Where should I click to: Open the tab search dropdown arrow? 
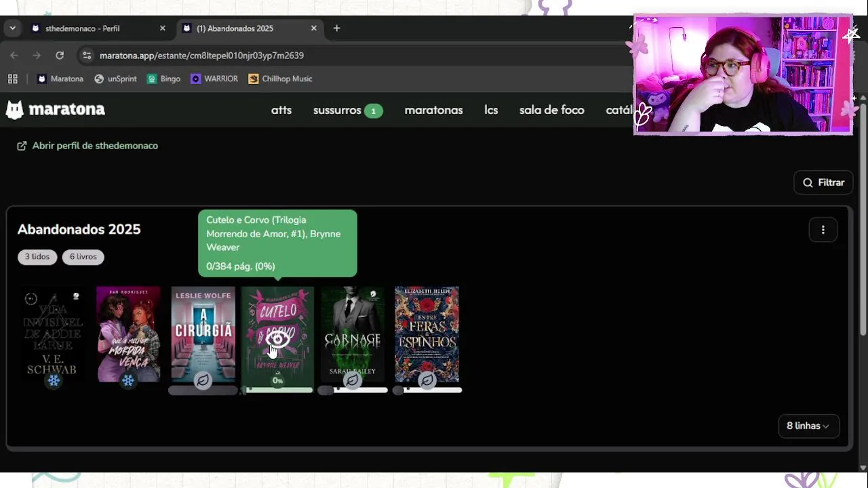tap(12, 28)
